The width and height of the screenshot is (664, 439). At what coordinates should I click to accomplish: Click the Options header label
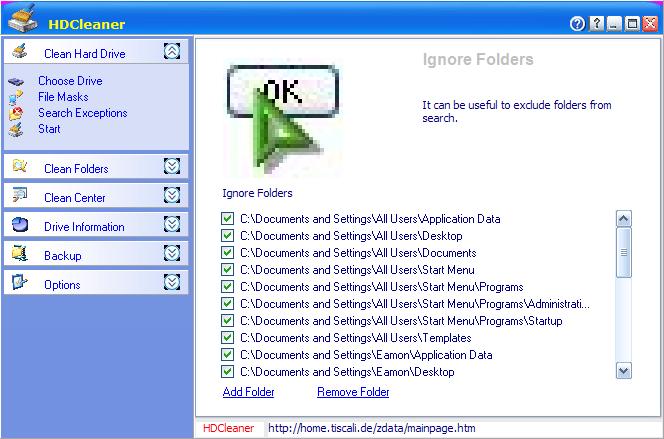point(62,285)
